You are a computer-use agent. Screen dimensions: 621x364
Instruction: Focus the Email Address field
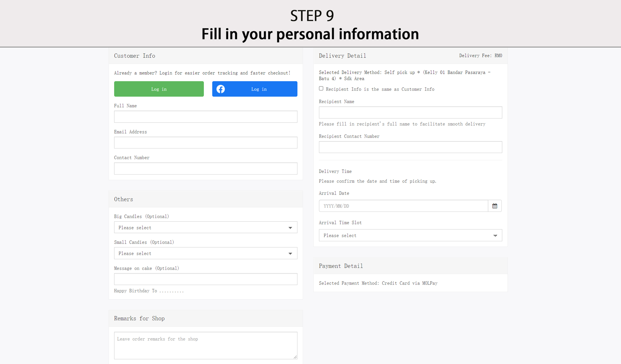205,143
